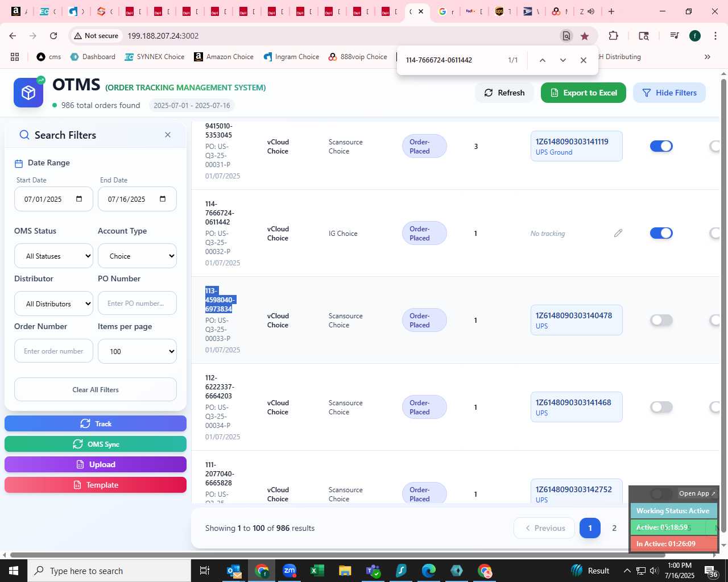Close the find-in-page bar
Image resolution: width=728 pixels, height=582 pixels.
[x=584, y=60]
